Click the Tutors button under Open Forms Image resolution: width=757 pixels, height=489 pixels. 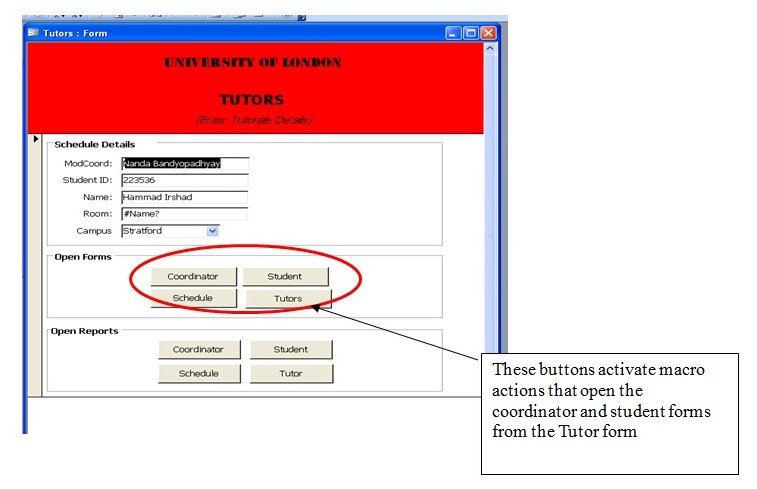point(288,298)
